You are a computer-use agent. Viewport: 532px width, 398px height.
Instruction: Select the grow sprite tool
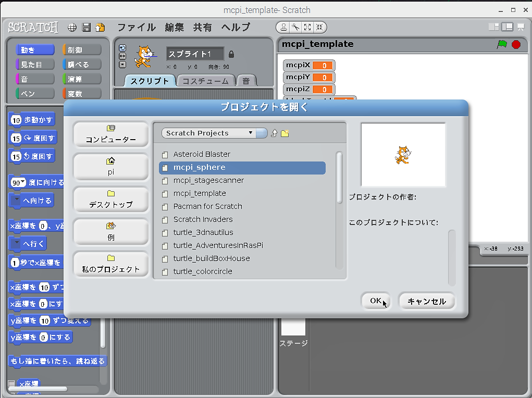point(307,27)
